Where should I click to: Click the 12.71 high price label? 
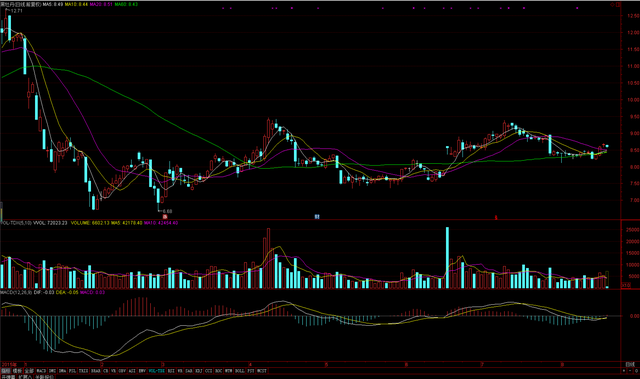click(17, 11)
